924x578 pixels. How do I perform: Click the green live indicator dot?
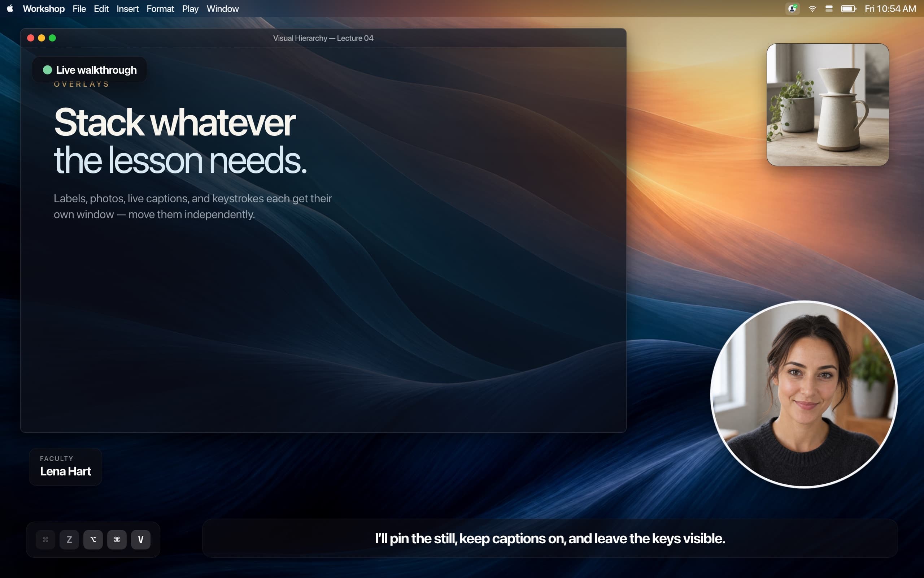click(x=47, y=70)
